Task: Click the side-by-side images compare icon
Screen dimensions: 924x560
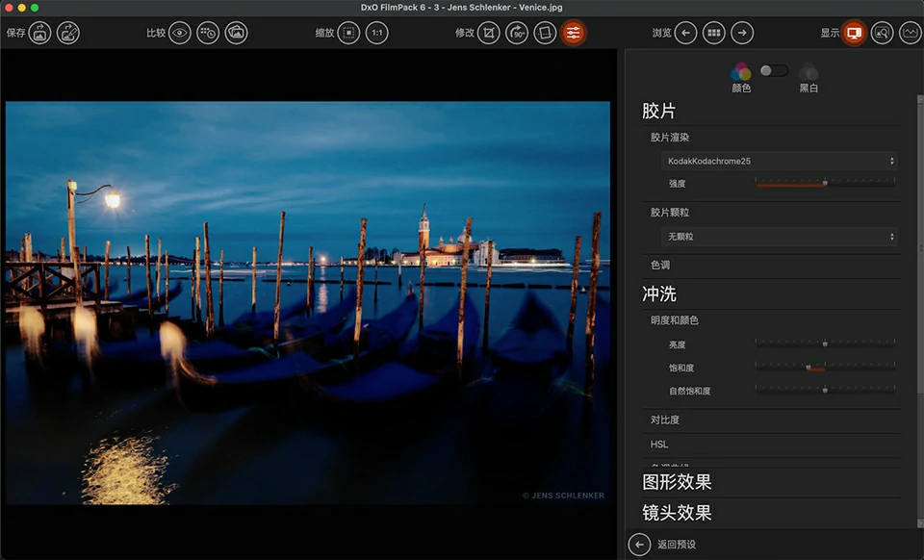Action: (x=237, y=33)
